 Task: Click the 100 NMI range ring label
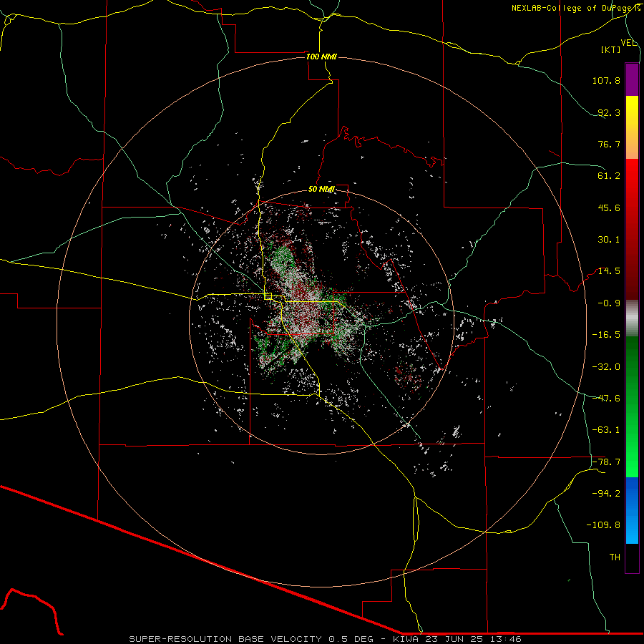click(x=321, y=57)
